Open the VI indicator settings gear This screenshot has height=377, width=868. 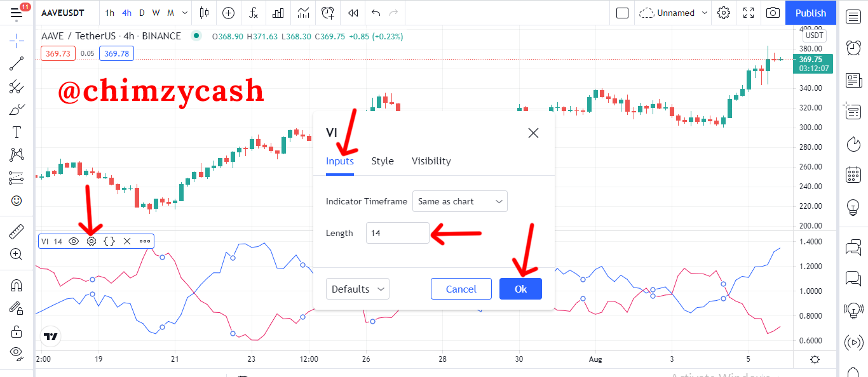pyautogui.click(x=92, y=241)
